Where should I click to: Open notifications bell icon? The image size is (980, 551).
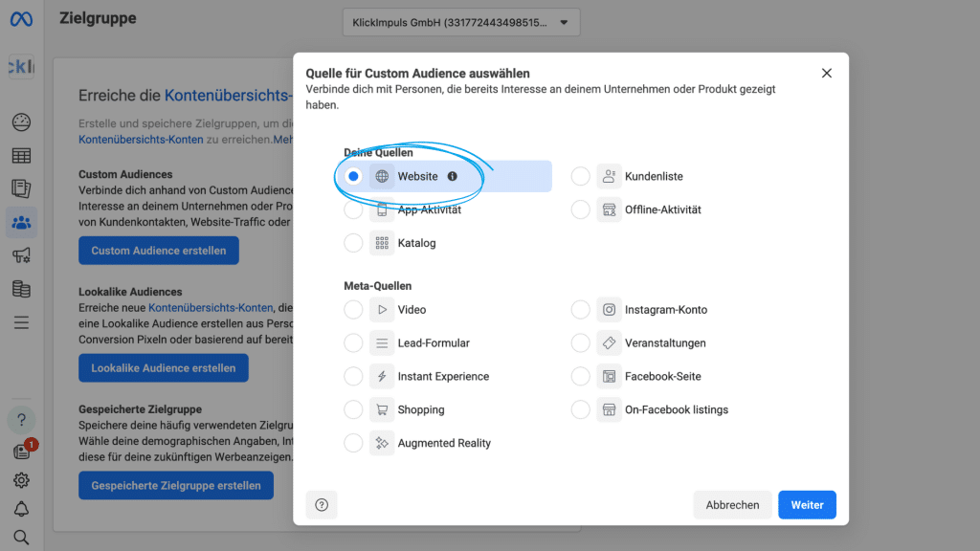coord(21,509)
